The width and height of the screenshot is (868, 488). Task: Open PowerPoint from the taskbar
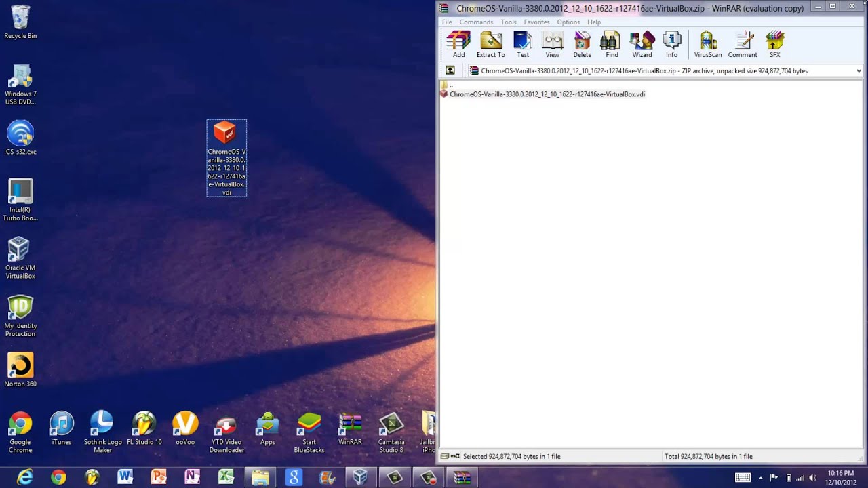pos(159,478)
